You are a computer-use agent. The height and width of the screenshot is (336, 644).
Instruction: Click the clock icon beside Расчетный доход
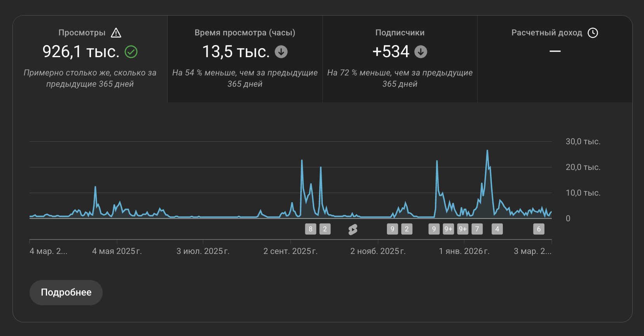coord(593,33)
